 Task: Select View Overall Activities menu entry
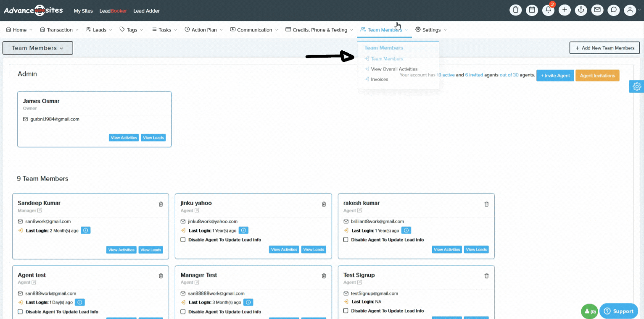(x=394, y=69)
